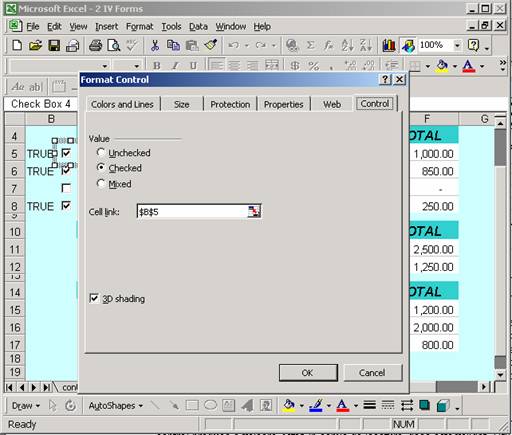Select the Rectangle tool in Drawing toolbar

pyautogui.click(x=192, y=406)
